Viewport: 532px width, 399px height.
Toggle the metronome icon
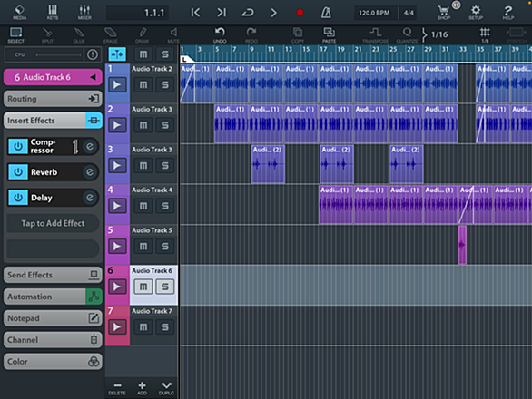(x=326, y=13)
